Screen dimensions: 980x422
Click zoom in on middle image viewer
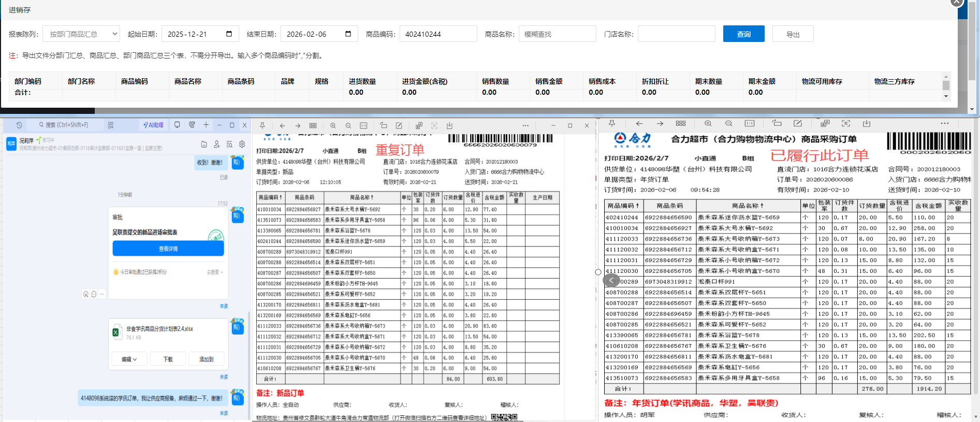pyautogui.click(x=333, y=126)
